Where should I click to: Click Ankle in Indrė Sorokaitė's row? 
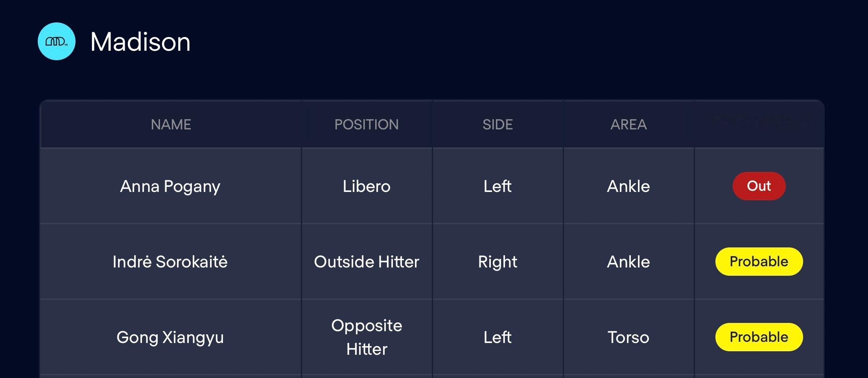[628, 262]
